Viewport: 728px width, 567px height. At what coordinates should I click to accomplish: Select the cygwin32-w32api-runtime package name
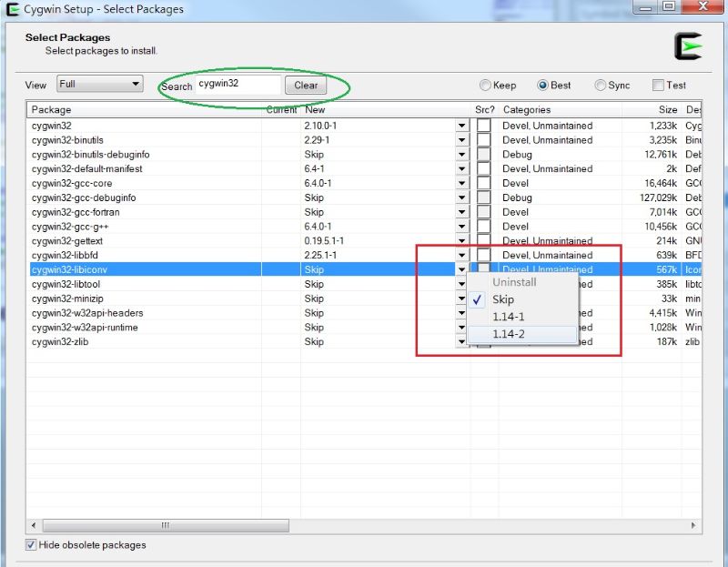(x=85, y=327)
